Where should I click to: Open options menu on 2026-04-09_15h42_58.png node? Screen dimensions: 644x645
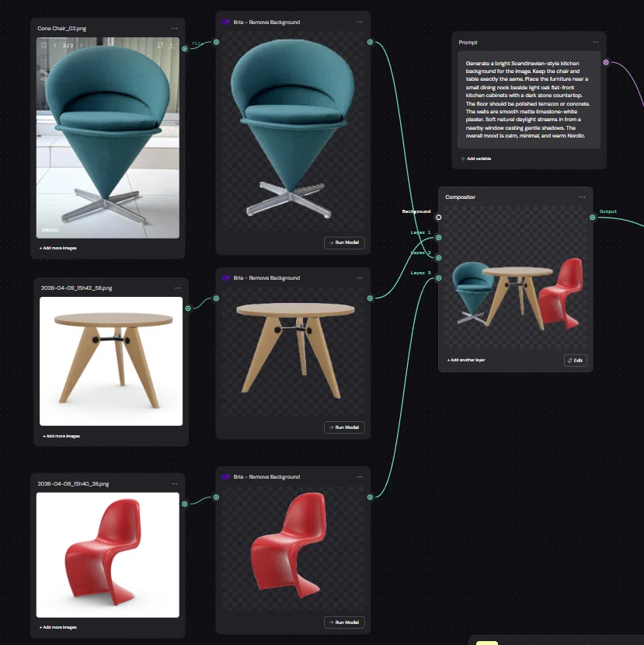pyautogui.click(x=178, y=288)
